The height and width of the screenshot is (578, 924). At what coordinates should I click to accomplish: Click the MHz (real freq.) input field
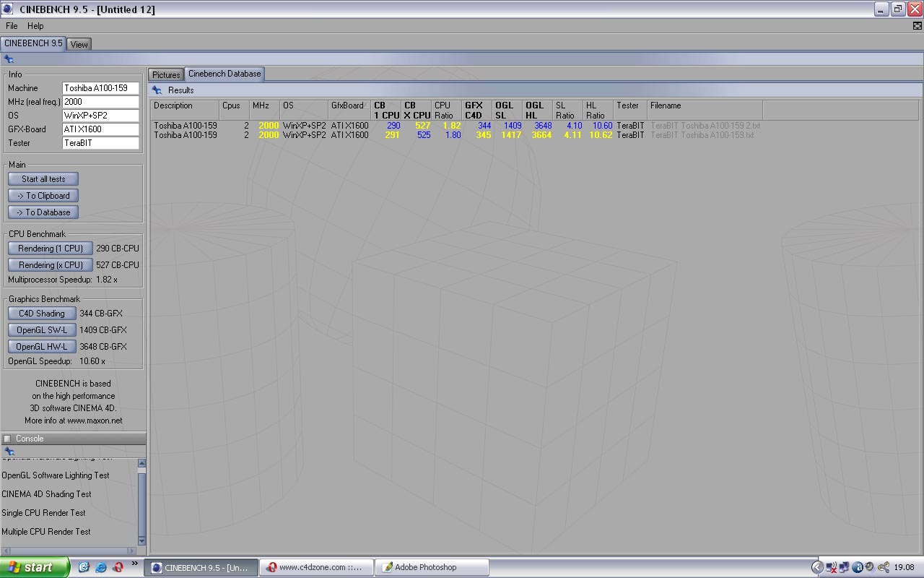100,102
